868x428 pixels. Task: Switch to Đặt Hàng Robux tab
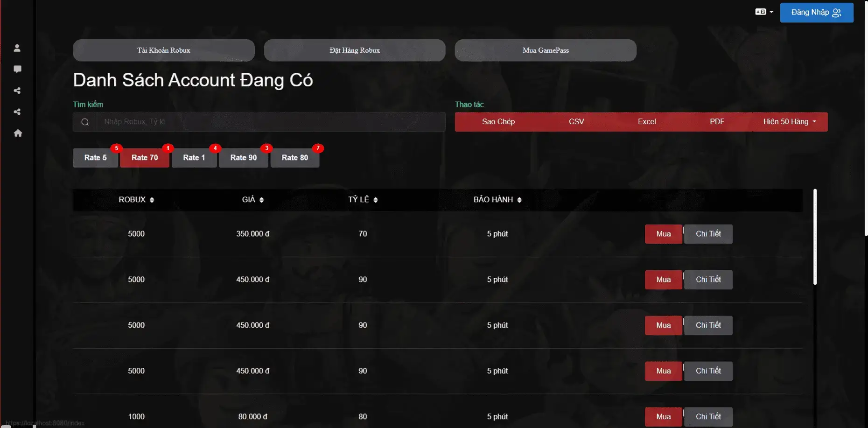pos(355,50)
